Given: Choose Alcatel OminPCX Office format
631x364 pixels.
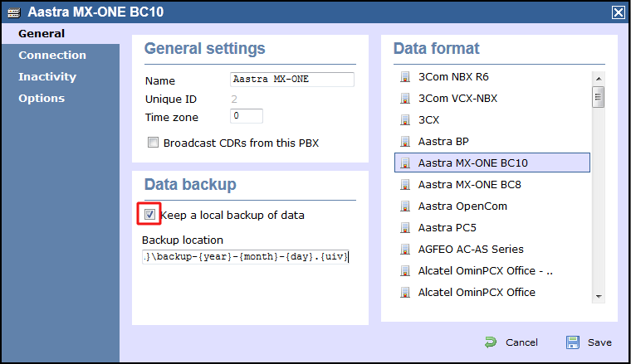Looking at the screenshot, I should click(477, 293).
